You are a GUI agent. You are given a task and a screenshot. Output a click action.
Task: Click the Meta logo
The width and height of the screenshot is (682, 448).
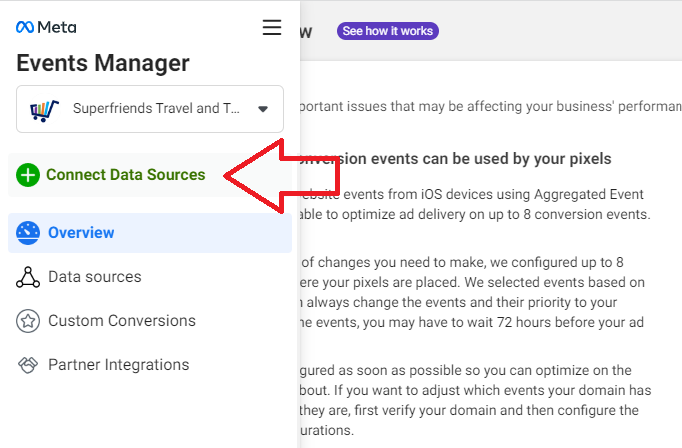46,27
